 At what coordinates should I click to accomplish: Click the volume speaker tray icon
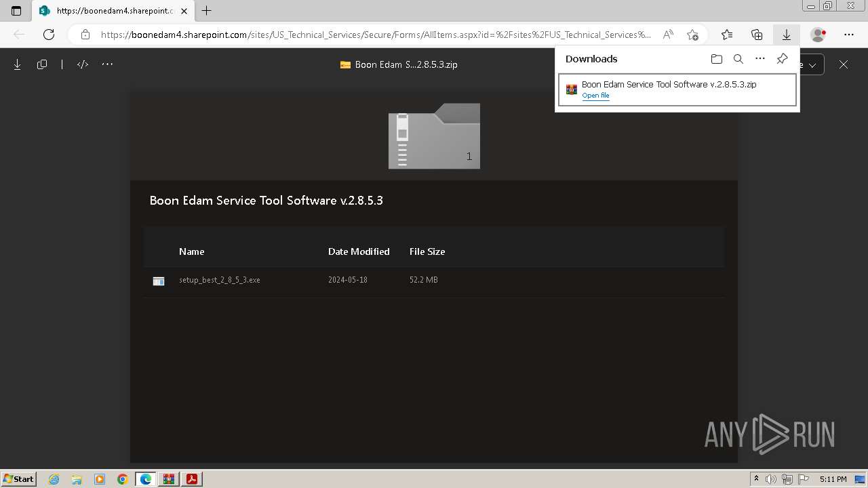click(x=771, y=479)
